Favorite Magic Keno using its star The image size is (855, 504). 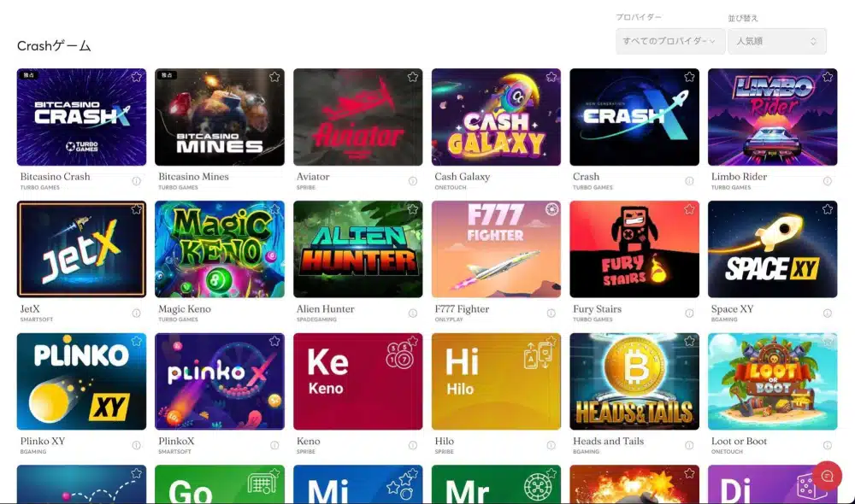point(274,209)
